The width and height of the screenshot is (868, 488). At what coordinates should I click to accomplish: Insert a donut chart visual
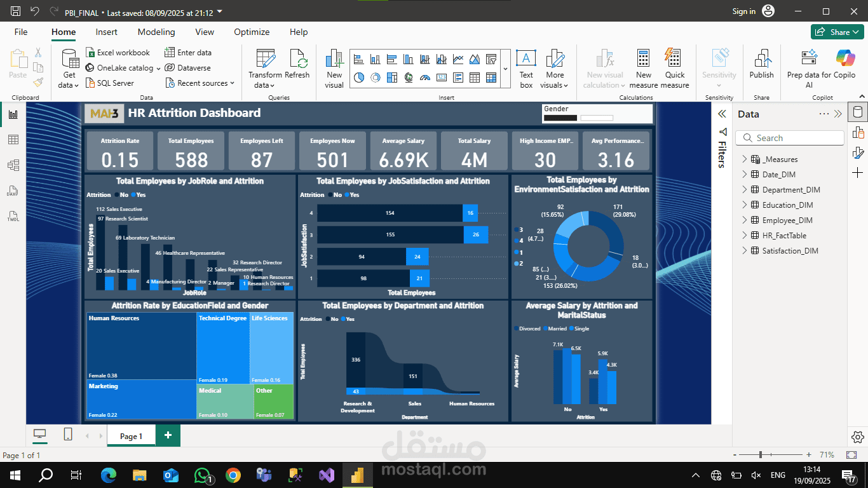click(x=375, y=78)
